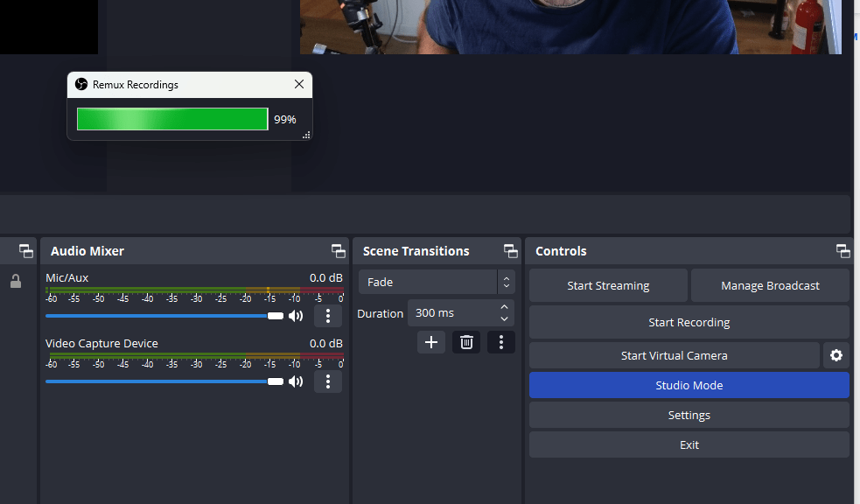Click the Duration label

(x=380, y=314)
